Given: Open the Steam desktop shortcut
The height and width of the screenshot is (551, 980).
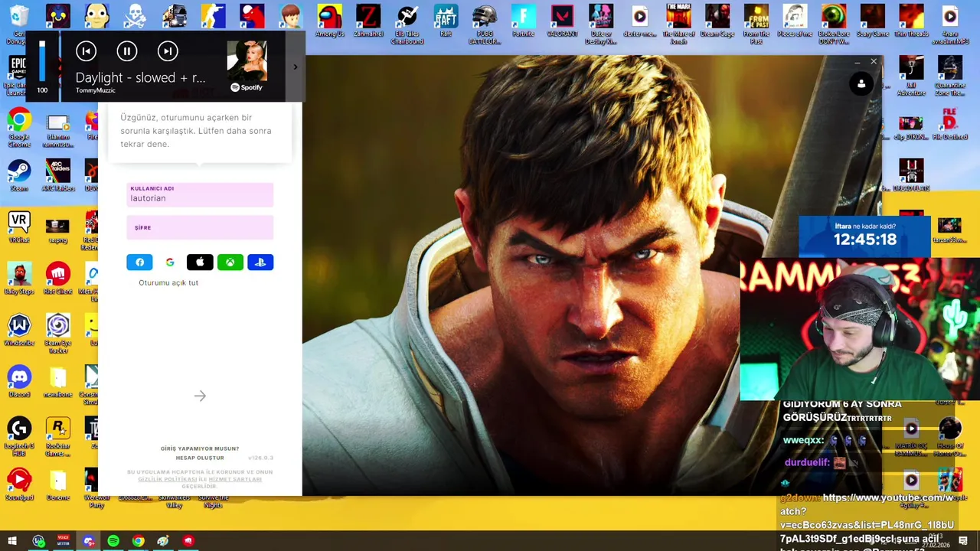Looking at the screenshot, I should point(19,175).
